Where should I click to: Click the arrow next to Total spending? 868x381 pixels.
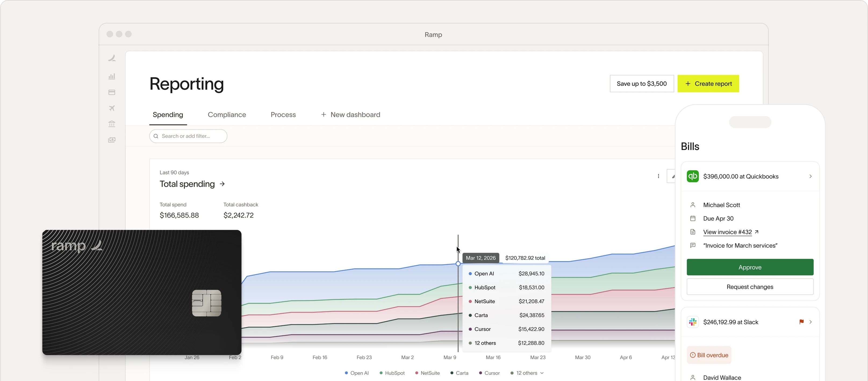(x=222, y=184)
